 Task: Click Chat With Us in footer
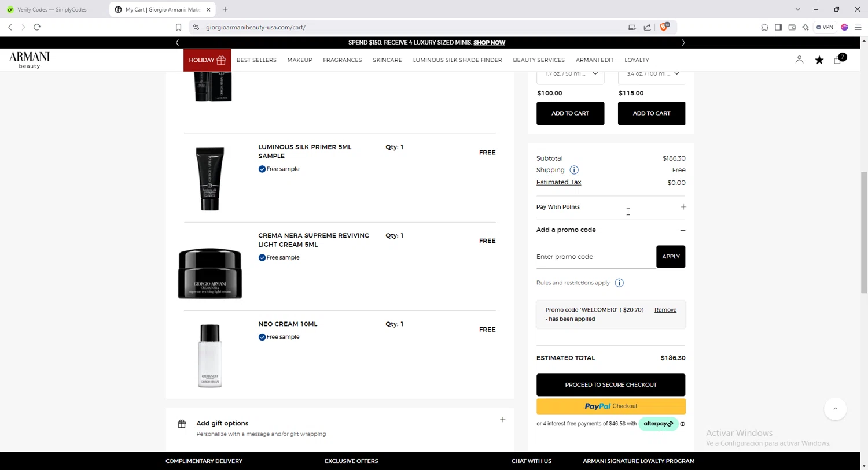coord(531,461)
